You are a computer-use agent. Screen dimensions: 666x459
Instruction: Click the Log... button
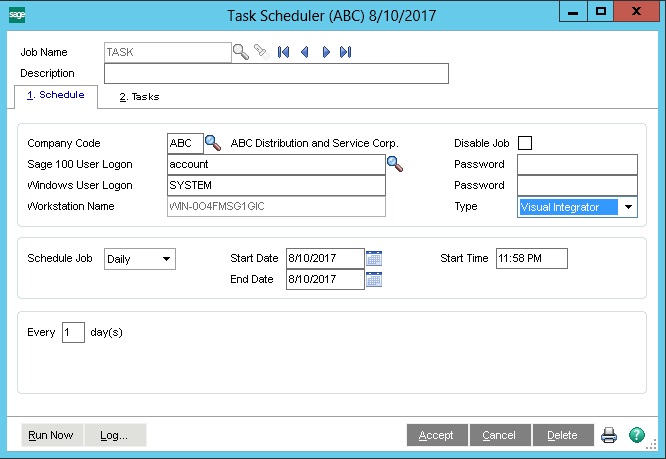pos(114,435)
